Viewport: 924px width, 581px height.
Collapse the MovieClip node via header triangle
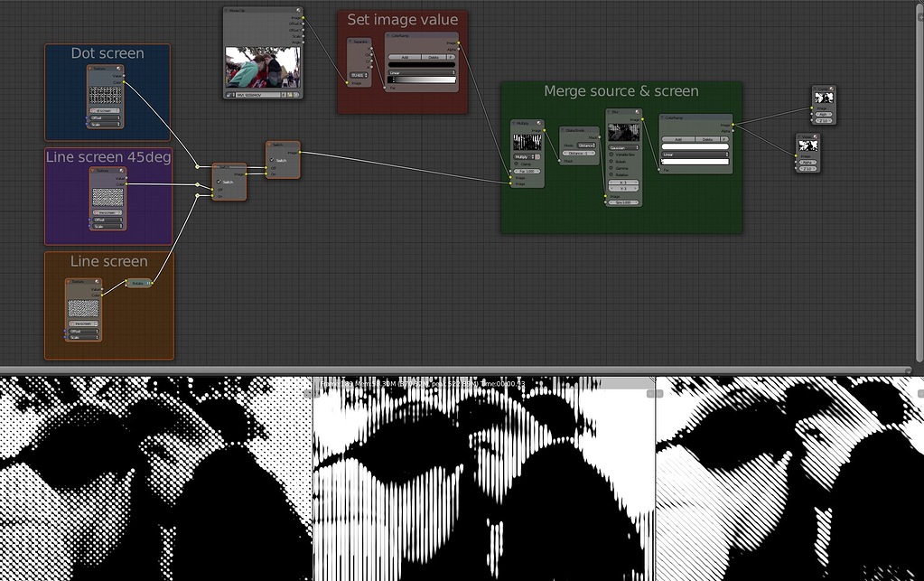pyautogui.click(x=226, y=10)
